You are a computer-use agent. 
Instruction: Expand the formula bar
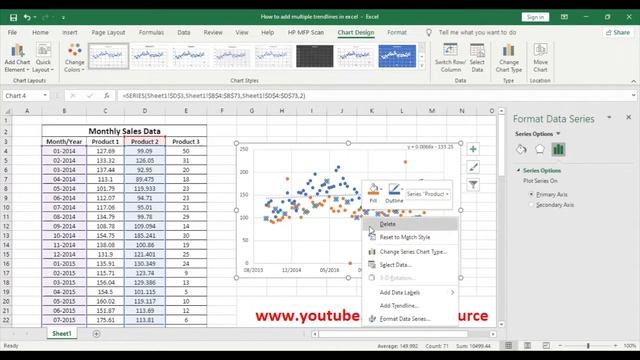tap(633, 96)
